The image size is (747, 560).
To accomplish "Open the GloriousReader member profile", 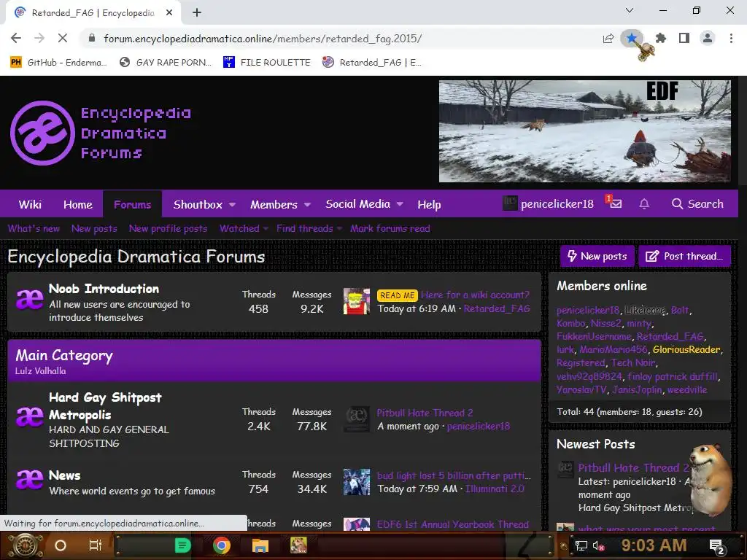I will [x=686, y=349].
